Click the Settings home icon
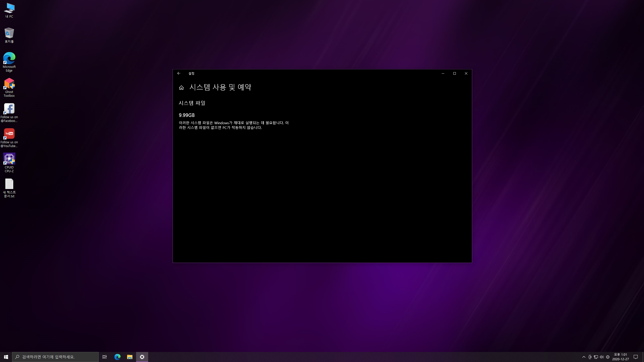Screen dimensions: 644x362 pos(181,87)
